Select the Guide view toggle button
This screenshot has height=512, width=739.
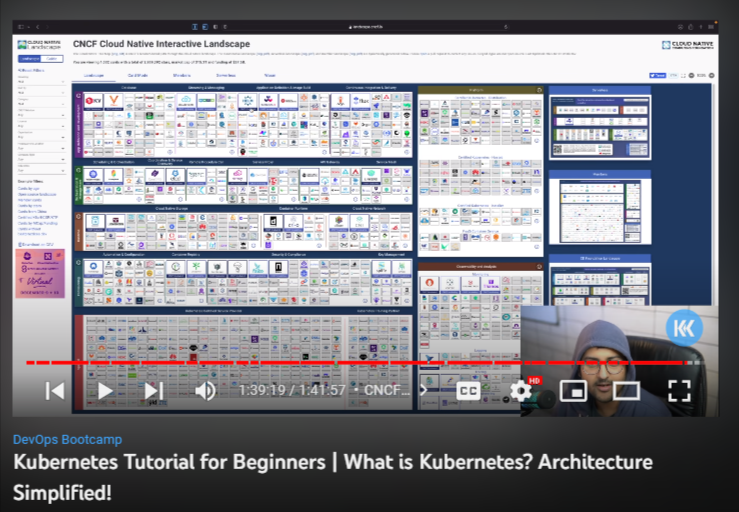click(52, 59)
